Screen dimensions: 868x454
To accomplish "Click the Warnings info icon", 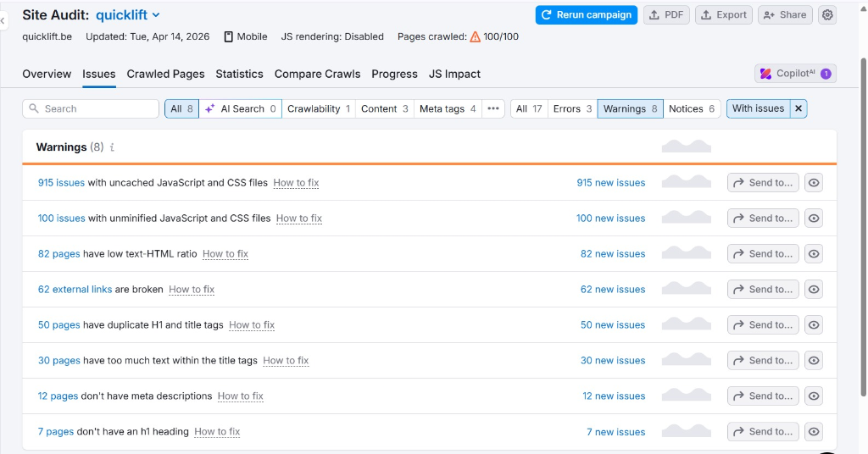I will 112,147.
